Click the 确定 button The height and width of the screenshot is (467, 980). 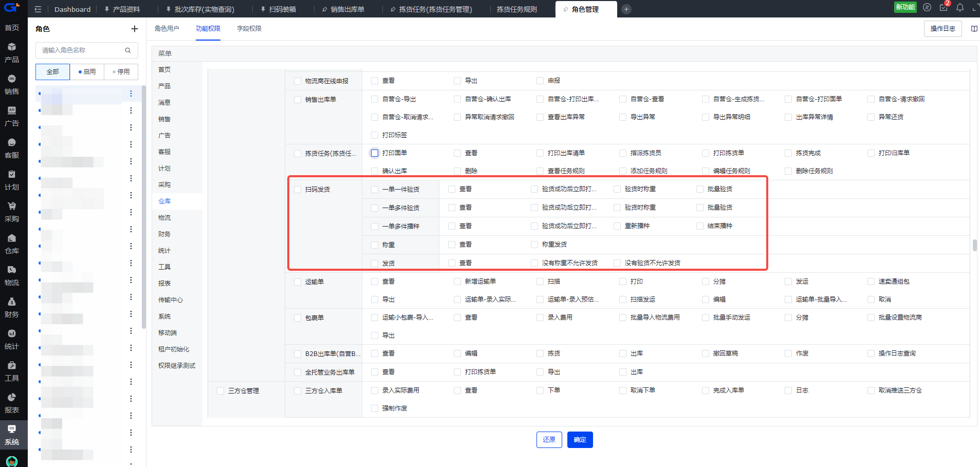(580, 440)
